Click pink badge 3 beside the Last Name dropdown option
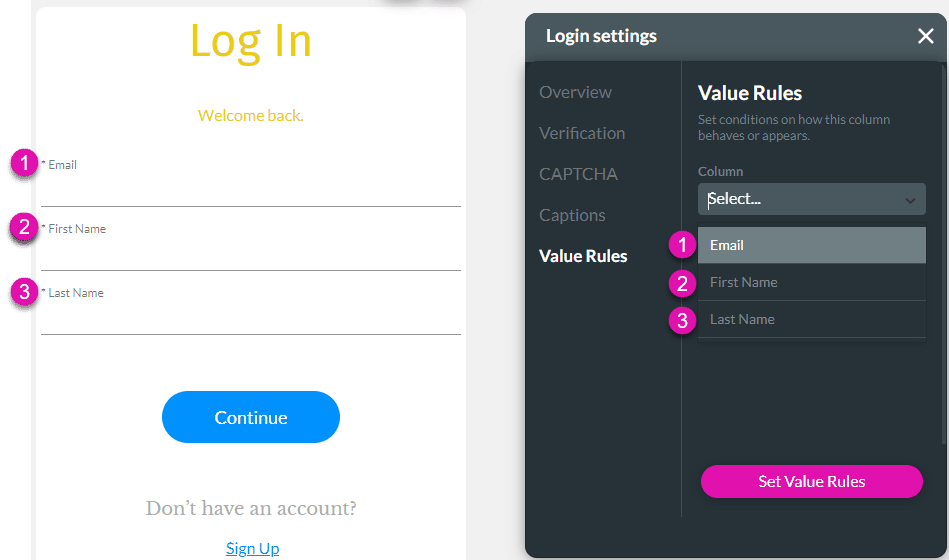Image resolution: width=949 pixels, height=560 pixels. coord(682,320)
